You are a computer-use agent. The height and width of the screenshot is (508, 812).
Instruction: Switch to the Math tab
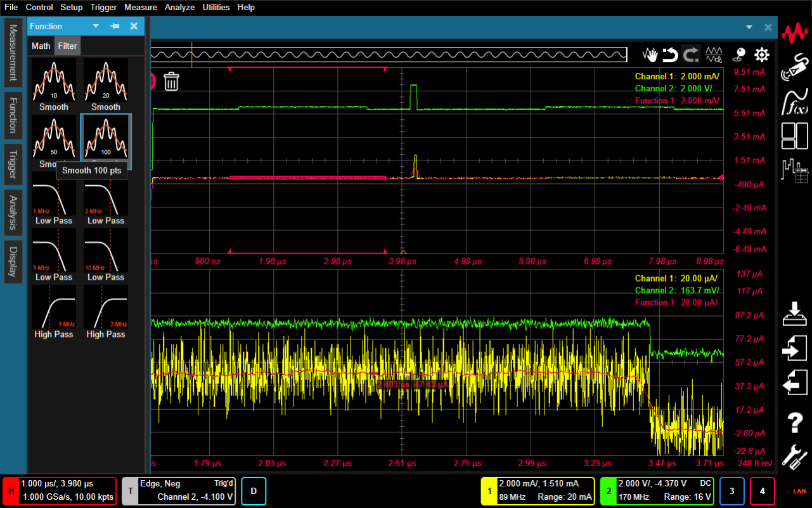click(41, 46)
